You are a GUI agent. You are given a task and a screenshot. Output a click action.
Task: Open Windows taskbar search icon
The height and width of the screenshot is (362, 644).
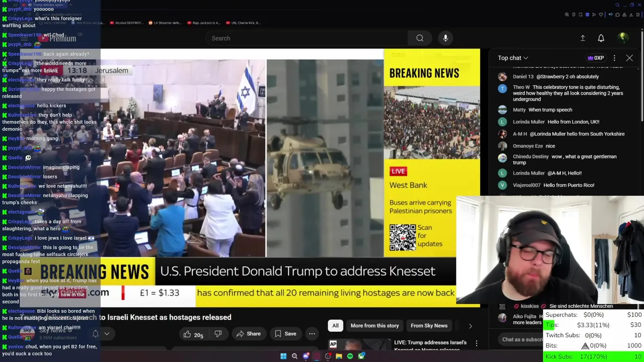click(295, 356)
